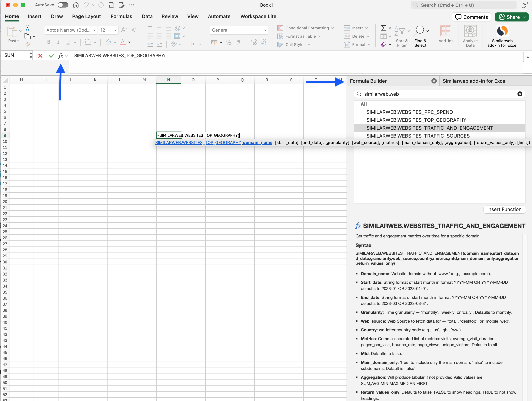The height and width of the screenshot is (401, 532).
Task: Click the Merge cells icon
Action: pos(177,36)
